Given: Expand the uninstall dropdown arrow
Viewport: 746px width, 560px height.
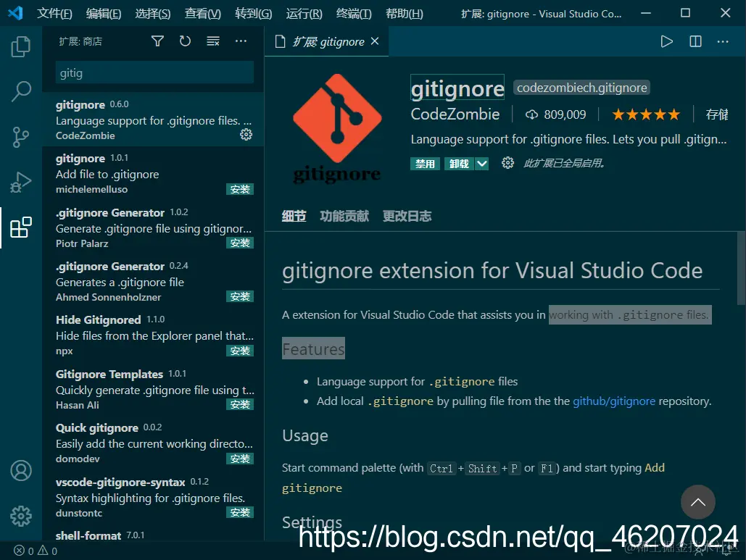Looking at the screenshot, I should (481, 164).
